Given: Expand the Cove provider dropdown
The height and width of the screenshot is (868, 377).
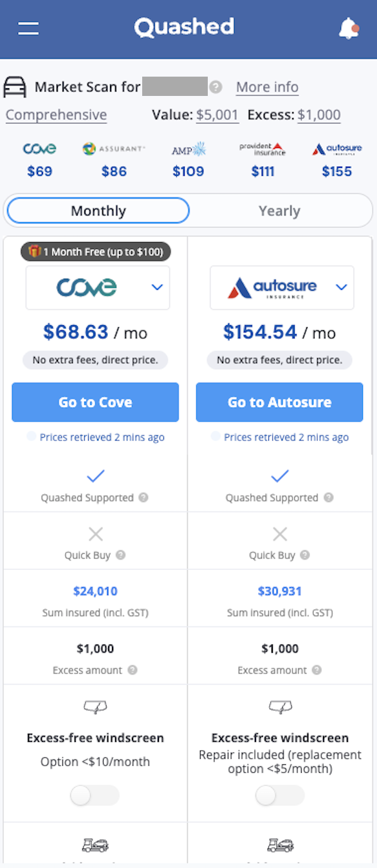Looking at the screenshot, I should (157, 288).
